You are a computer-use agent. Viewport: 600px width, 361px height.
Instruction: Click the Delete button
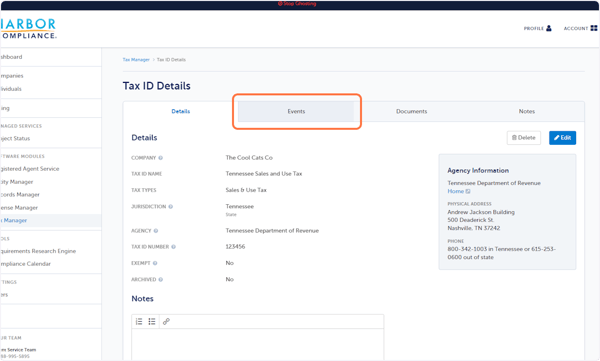(523, 138)
